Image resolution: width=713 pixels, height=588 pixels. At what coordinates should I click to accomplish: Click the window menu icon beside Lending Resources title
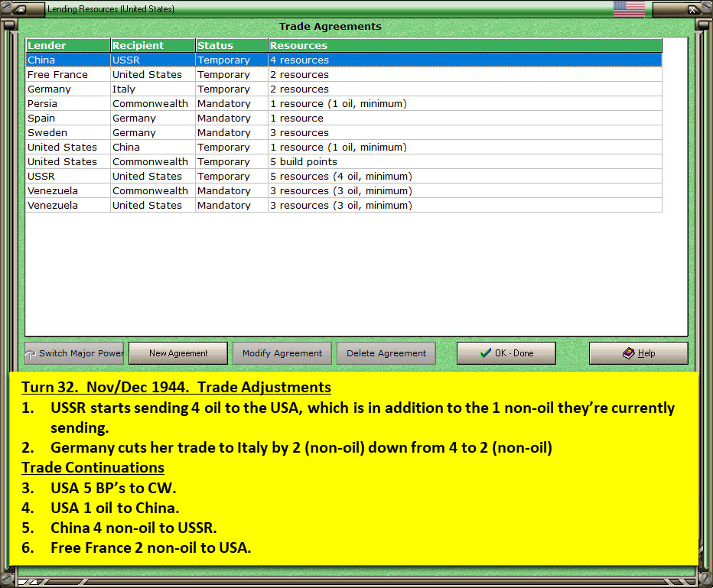click(x=21, y=9)
